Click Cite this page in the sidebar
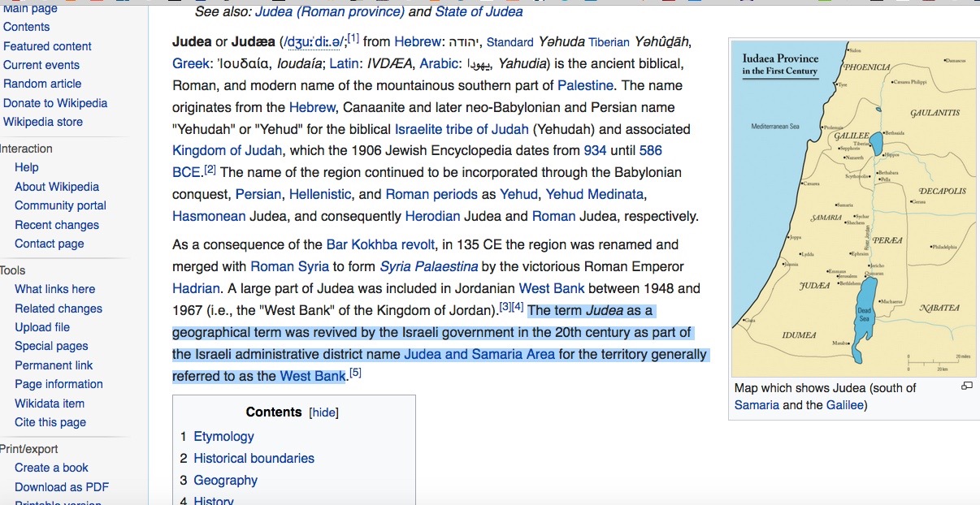The height and width of the screenshot is (505, 980). pyautogui.click(x=50, y=422)
